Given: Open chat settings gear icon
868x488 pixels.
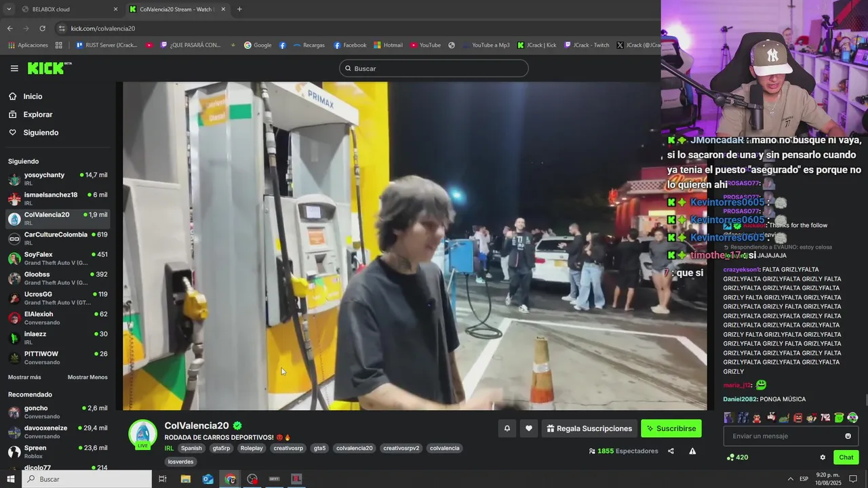Looking at the screenshot, I should [823, 457].
